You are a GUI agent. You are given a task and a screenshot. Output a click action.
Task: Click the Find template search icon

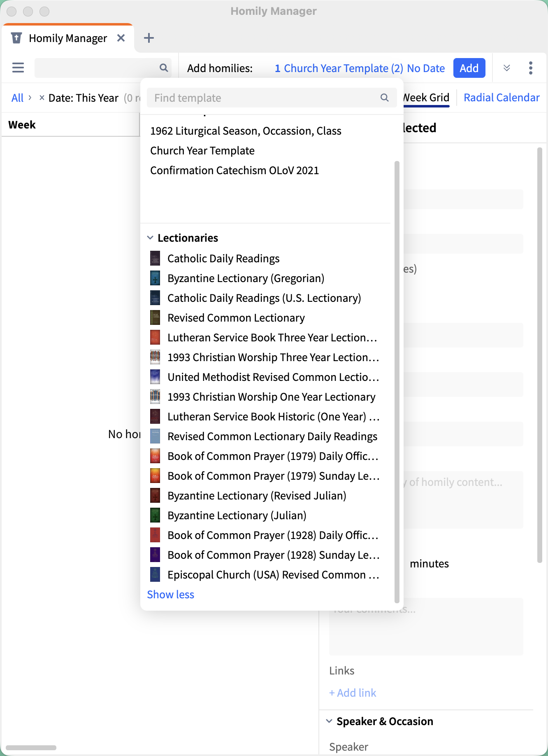(384, 98)
